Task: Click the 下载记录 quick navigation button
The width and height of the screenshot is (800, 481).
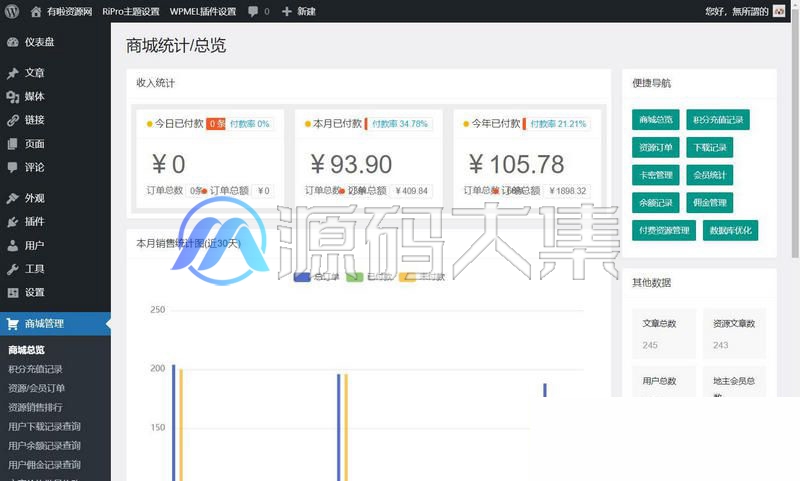Action: [710, 147]
